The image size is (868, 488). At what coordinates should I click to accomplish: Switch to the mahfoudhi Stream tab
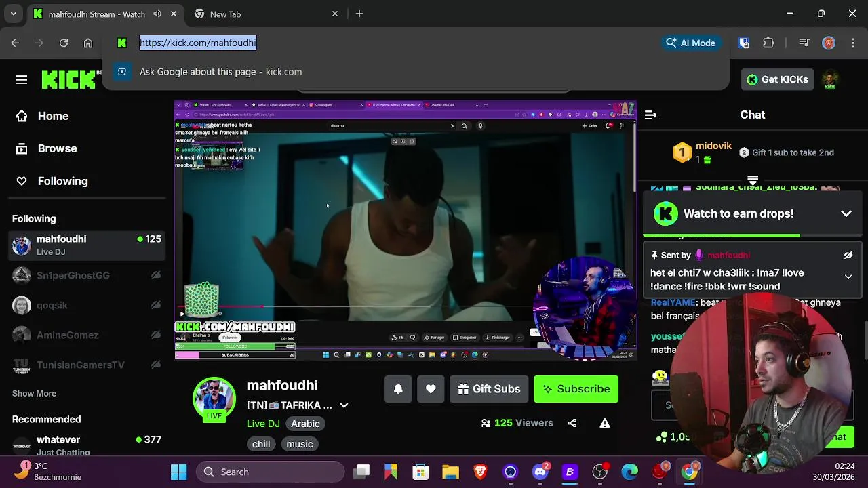click(x=96, y=14)
